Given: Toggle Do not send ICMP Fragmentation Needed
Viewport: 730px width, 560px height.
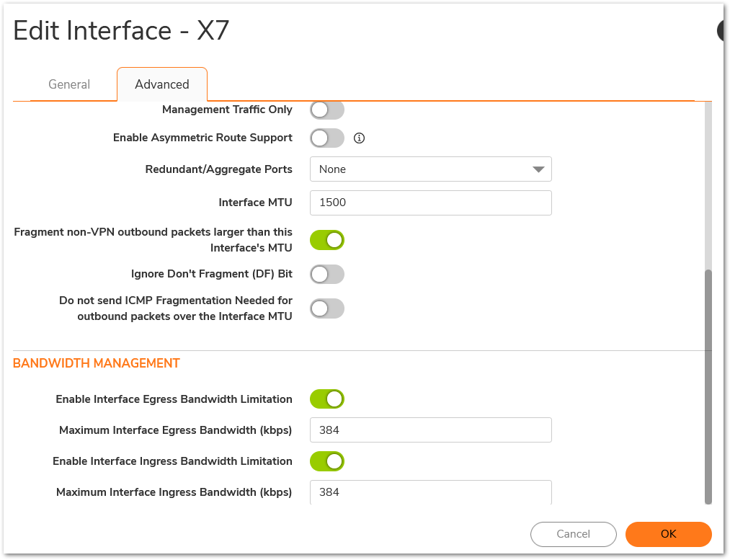Looking at the screenshot, I should pos(327,308).
